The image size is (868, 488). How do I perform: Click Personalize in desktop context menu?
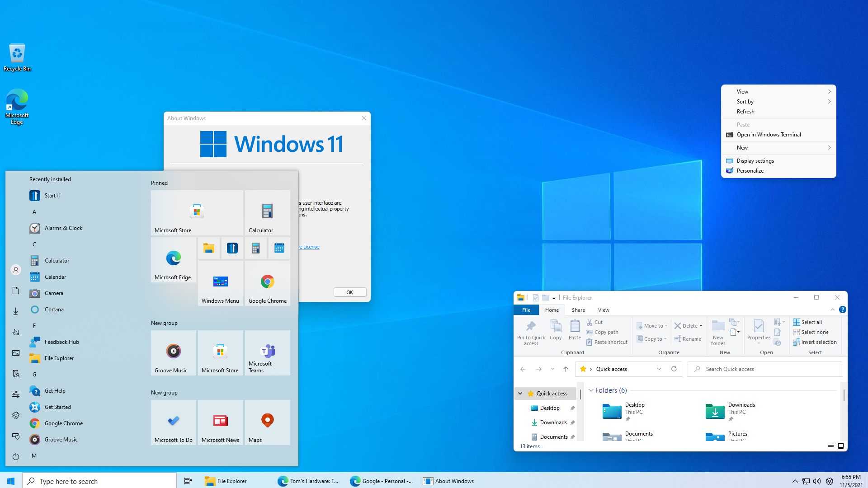750,171
